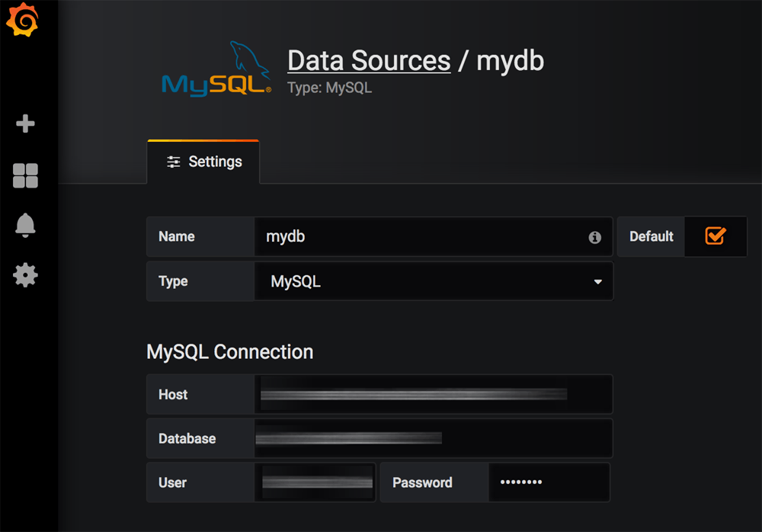This screenshot has width=762, height=532.
Task: Click the Host input field
Action: [434, 394]
